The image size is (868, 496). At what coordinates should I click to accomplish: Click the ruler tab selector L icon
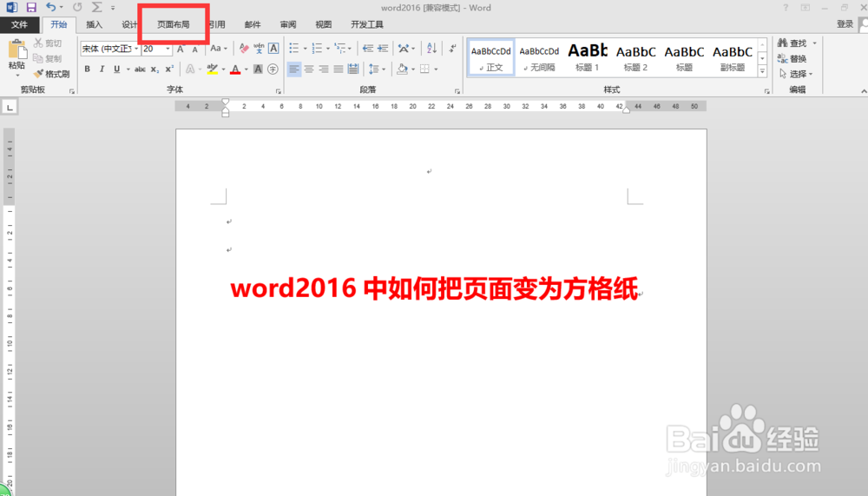point(10,107)
